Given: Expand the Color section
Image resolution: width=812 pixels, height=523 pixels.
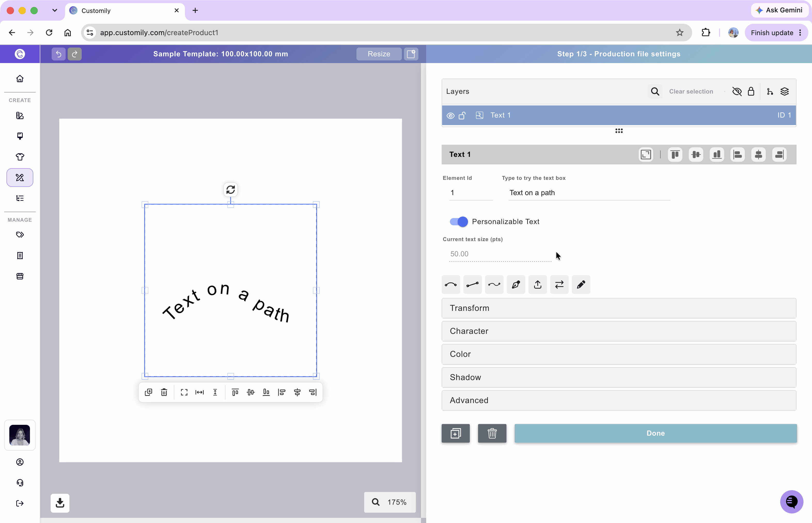Looking at the screenshot, I should pos(619,354).
